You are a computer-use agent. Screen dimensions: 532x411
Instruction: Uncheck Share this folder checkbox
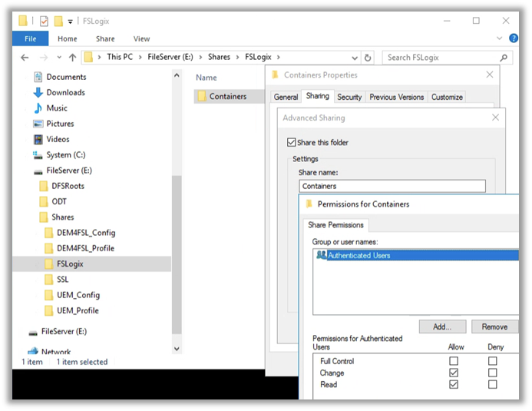[x=291, y=142]
